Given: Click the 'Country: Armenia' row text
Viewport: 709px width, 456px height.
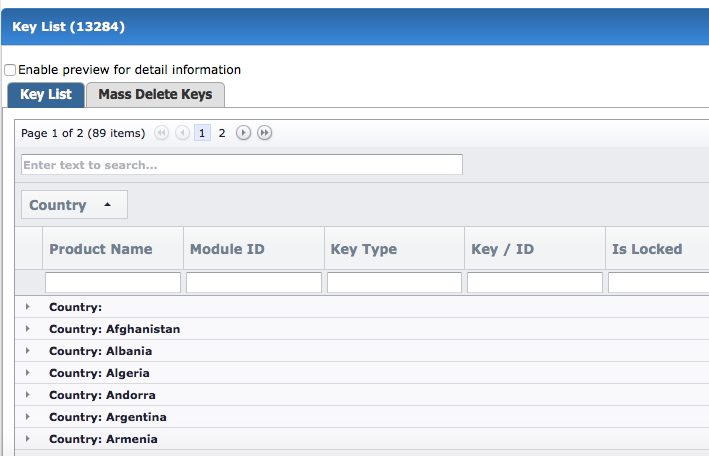Looking at the screenshot, I should click(103, 439).
